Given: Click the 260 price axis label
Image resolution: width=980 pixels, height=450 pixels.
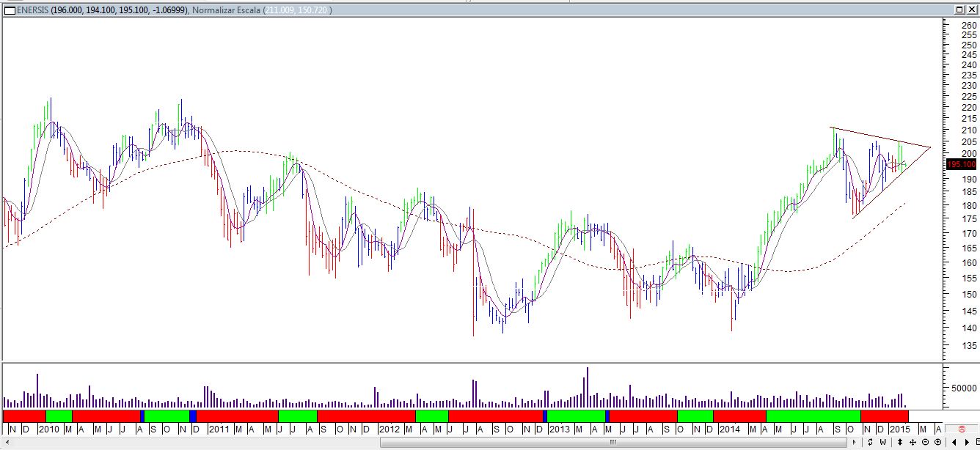Looking at the screenshot, I should pyautogui.click(x=969, y=25).
